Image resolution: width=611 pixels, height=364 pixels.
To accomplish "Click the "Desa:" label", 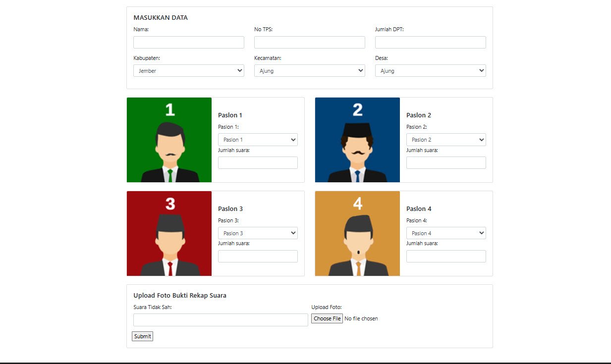I will (382, 58).
